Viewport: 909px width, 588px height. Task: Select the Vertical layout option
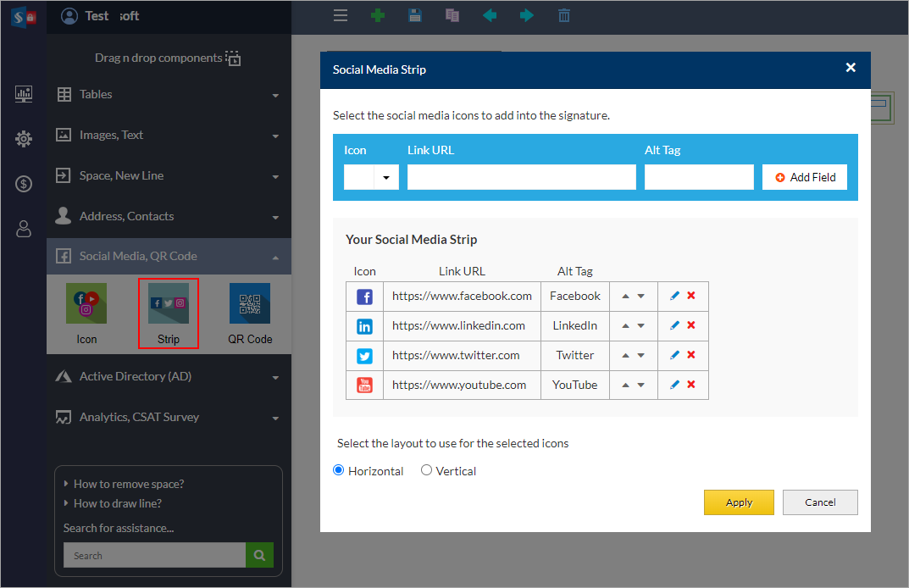[x=426, y=470]
